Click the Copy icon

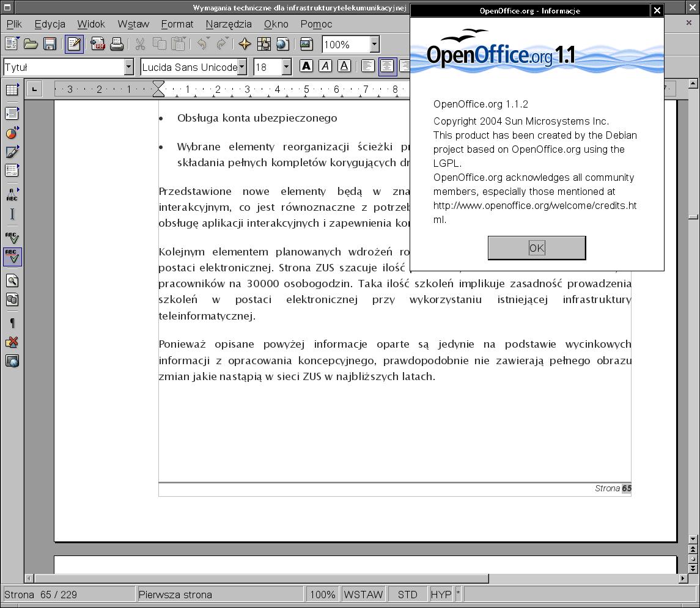click(160, 44)
